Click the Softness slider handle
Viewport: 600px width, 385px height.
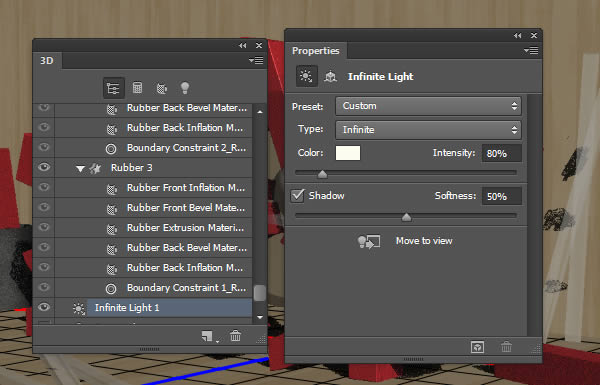pos(406,217)
